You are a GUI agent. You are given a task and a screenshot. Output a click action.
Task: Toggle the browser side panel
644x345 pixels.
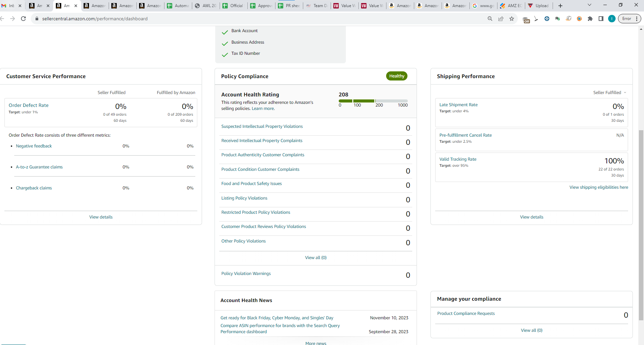601,19
